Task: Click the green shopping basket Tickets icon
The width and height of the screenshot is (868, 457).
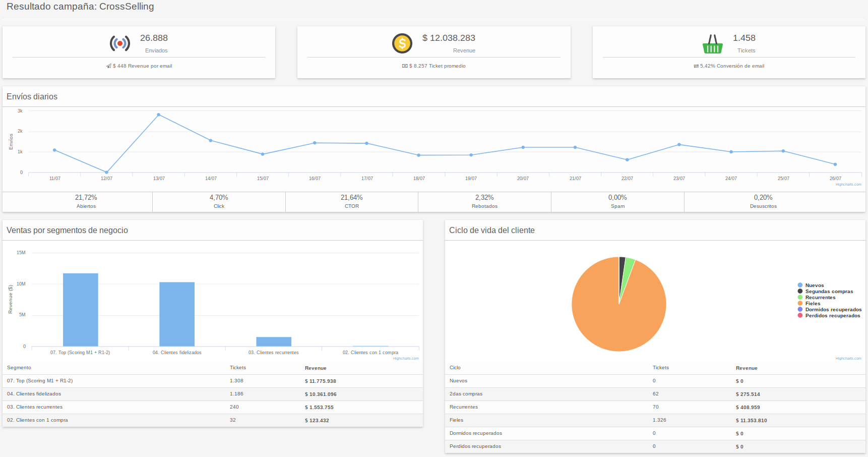Action: click(x=713, y=44)
